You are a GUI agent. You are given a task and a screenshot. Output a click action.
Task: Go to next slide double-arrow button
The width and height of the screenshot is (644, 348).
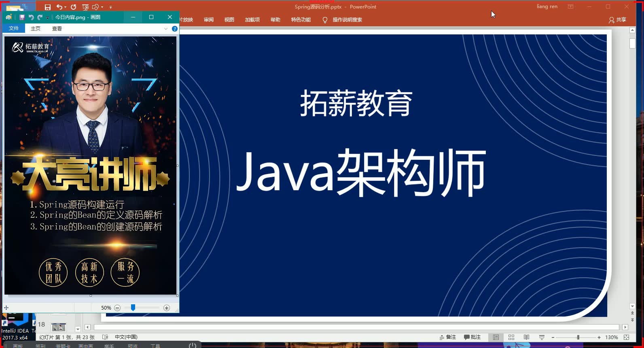click(x=632, y=320)
